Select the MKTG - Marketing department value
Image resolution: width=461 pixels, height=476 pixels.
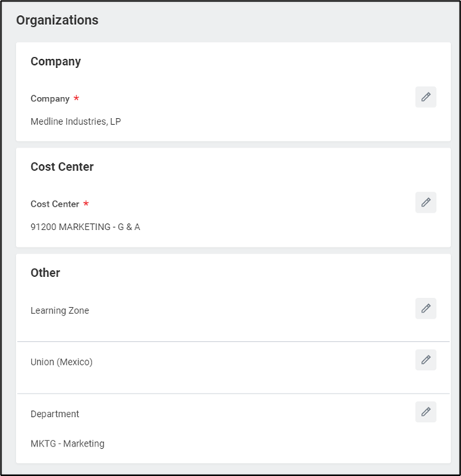tap(67, 443)
